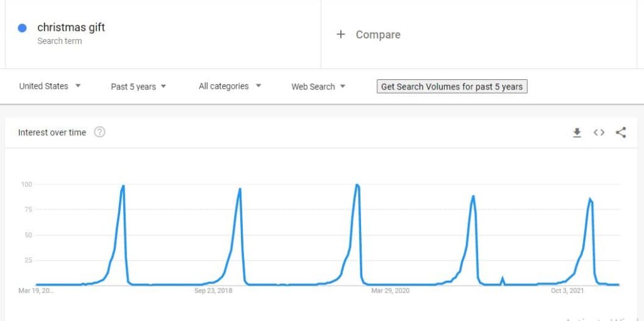Screen dimensions: 644x321
Task: Select the Mar 29, 2020 axis label
Action: (x=390, y=291)
